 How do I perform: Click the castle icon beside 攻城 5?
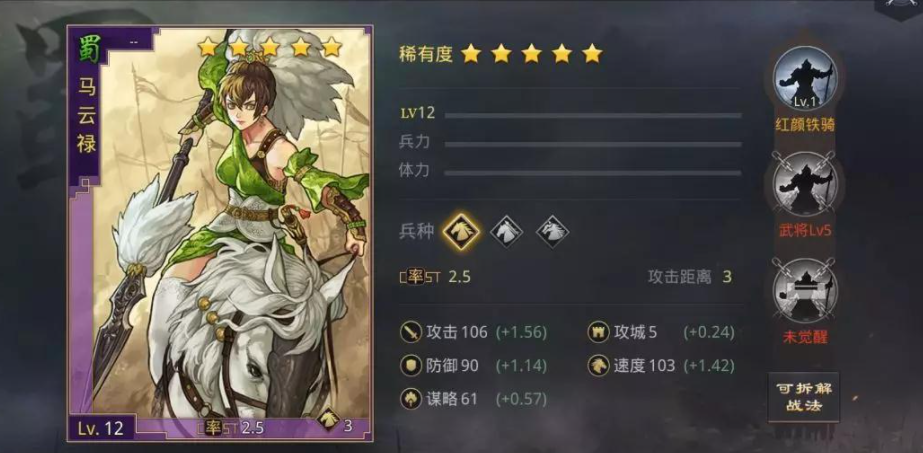coord(599,332)
